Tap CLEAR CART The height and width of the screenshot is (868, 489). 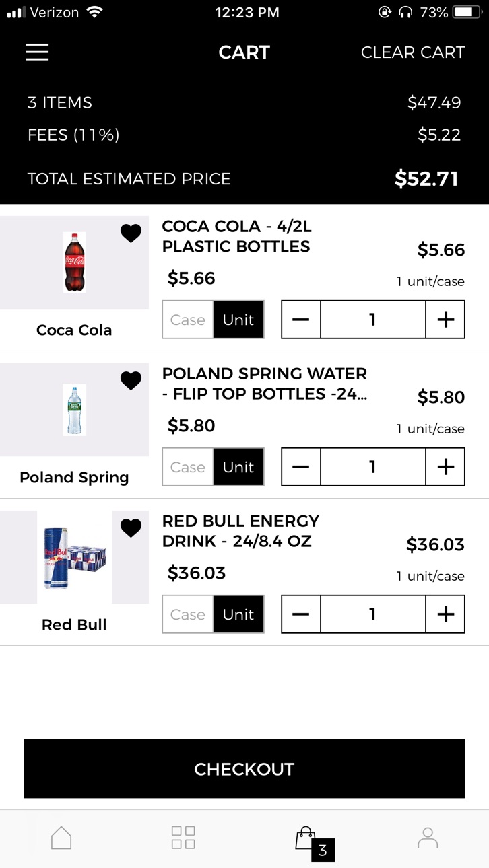click(x=413, y=52)
